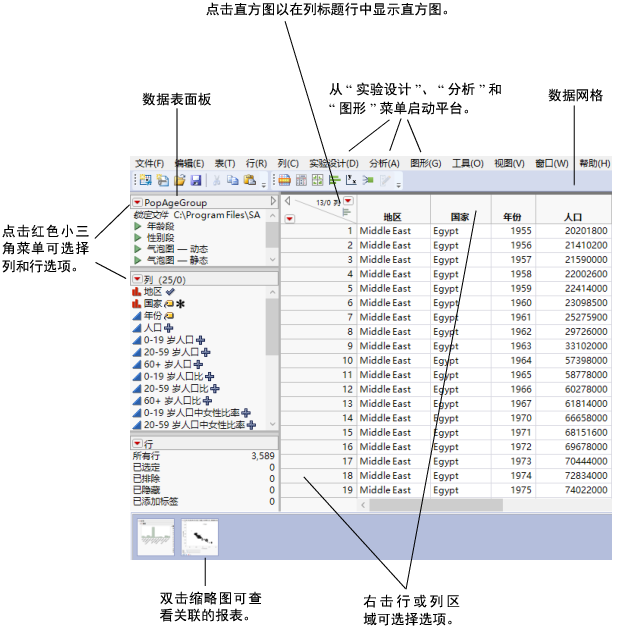Click the plus formula icon next to 0-19 岁人口
The width and height of the screenshot is (618, 631).
[x=200, y=340]
